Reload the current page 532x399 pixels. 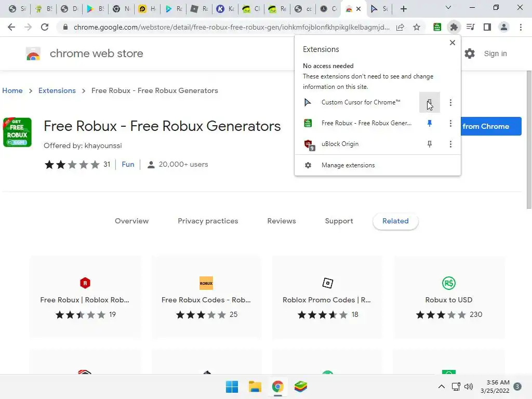[45, 27]
